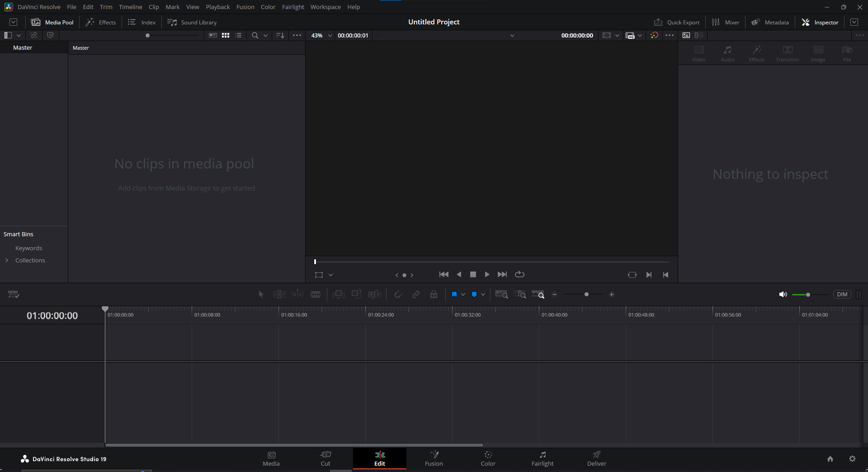
Task: Click the DIM audio button
Action: coord(842,294)
